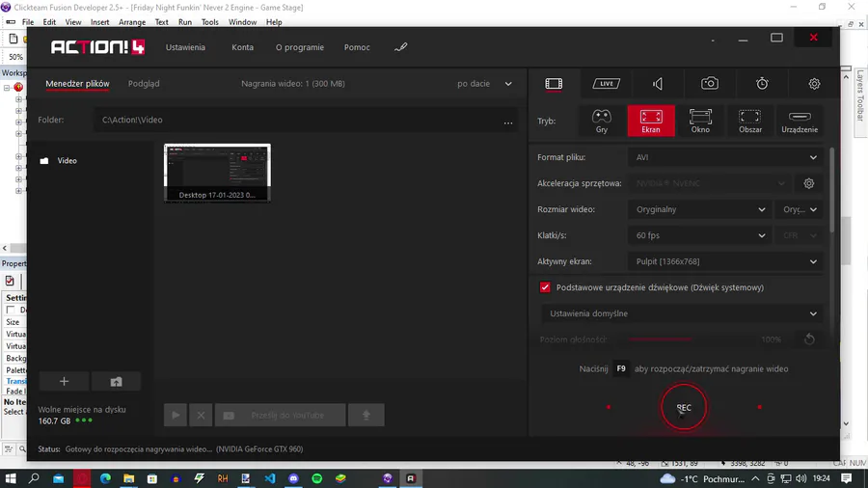
Task: Open the audio recording speaker tab
Action: (658, 84)
